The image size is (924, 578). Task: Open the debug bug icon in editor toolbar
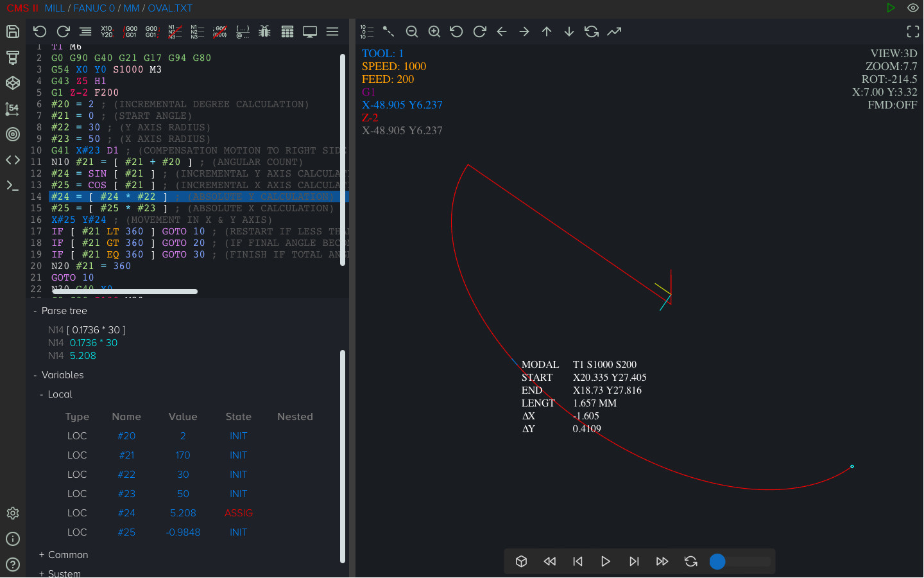pos(264,31)
